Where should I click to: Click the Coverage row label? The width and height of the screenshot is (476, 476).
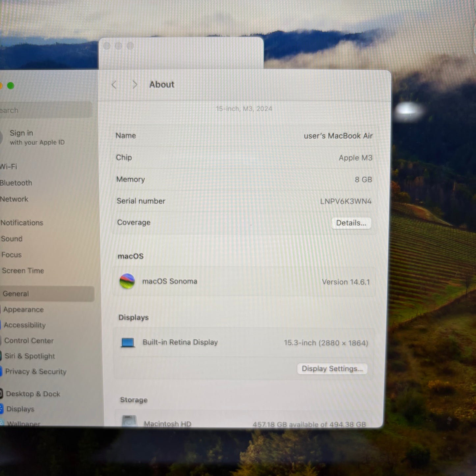point(134,222)
